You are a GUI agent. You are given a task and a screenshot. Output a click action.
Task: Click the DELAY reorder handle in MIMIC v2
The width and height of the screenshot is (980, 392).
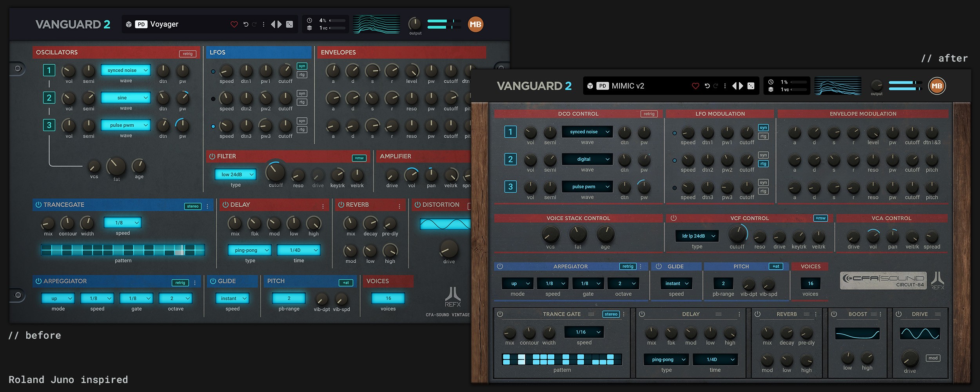(719, 314)
